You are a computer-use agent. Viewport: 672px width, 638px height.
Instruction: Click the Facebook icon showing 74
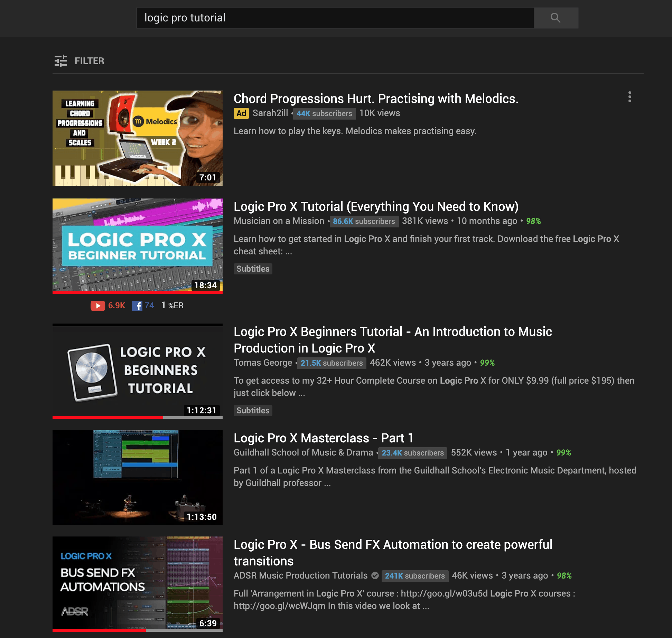pyautogui.click(x=137, y=306)
